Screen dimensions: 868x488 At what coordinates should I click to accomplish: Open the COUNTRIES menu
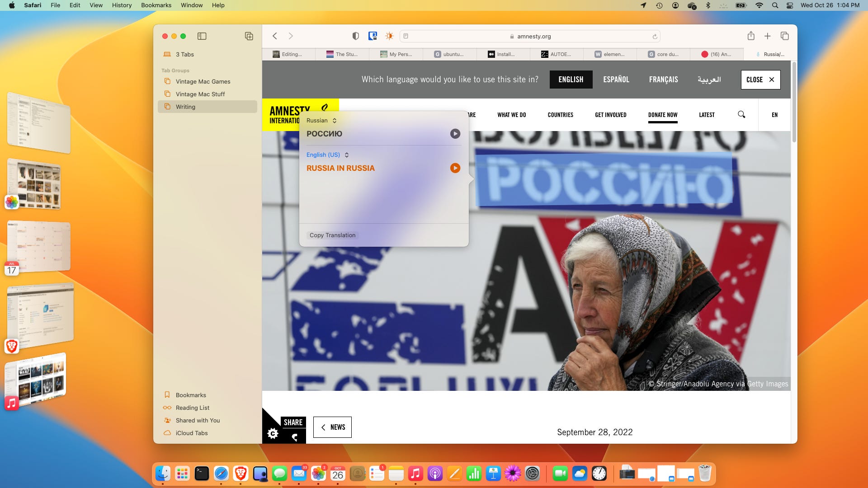pos(560,115)
